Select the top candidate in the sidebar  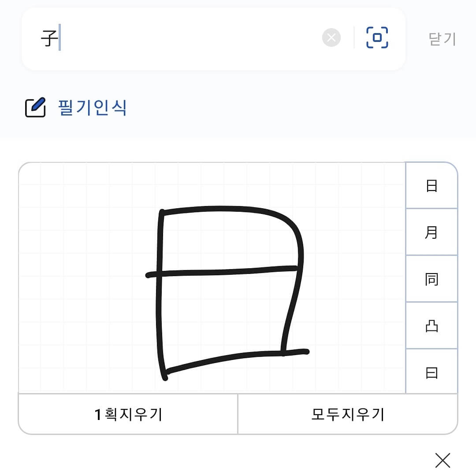pos(431,185)
